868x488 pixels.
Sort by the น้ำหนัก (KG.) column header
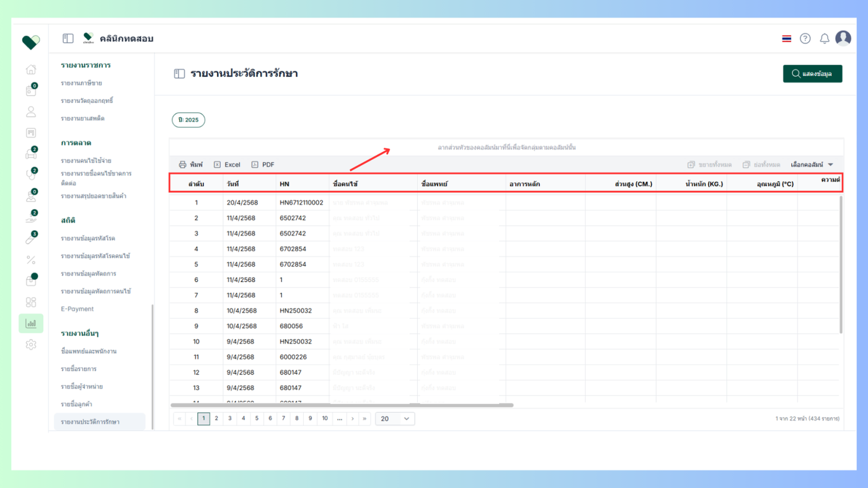[x=691, y=184]
